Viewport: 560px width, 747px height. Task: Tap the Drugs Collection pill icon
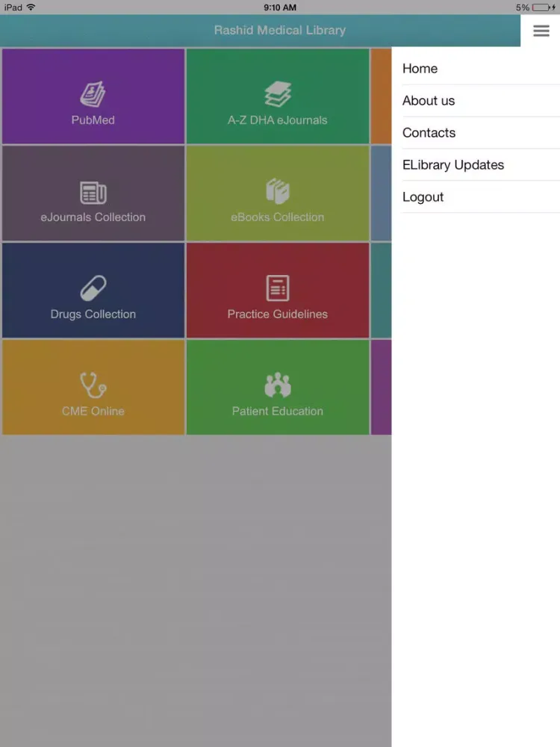(x=93, y=288)
